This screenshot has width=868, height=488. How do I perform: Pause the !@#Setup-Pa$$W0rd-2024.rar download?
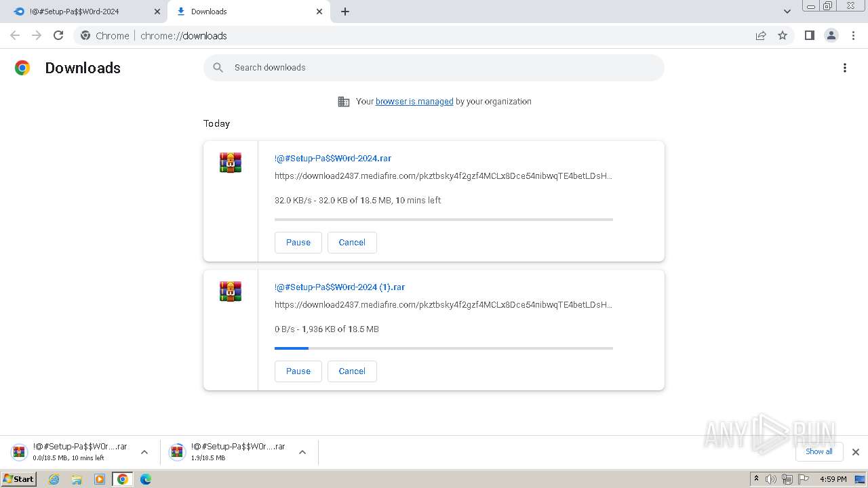point(298,243)
